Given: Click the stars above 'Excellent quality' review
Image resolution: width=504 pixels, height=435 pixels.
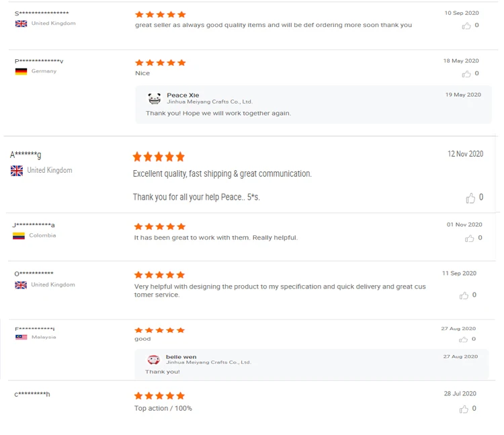Looking at the screenshot, I should 159,157.
